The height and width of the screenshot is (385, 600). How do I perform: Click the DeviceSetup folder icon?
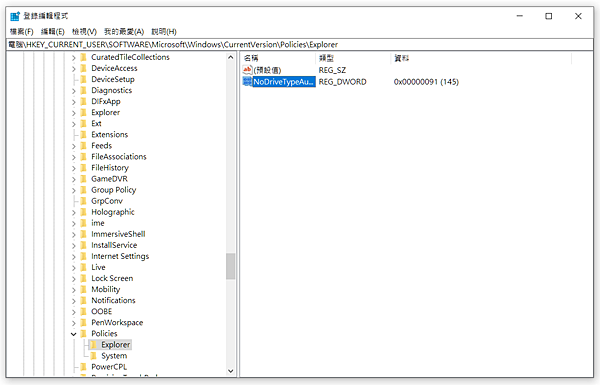coord(84,80)
